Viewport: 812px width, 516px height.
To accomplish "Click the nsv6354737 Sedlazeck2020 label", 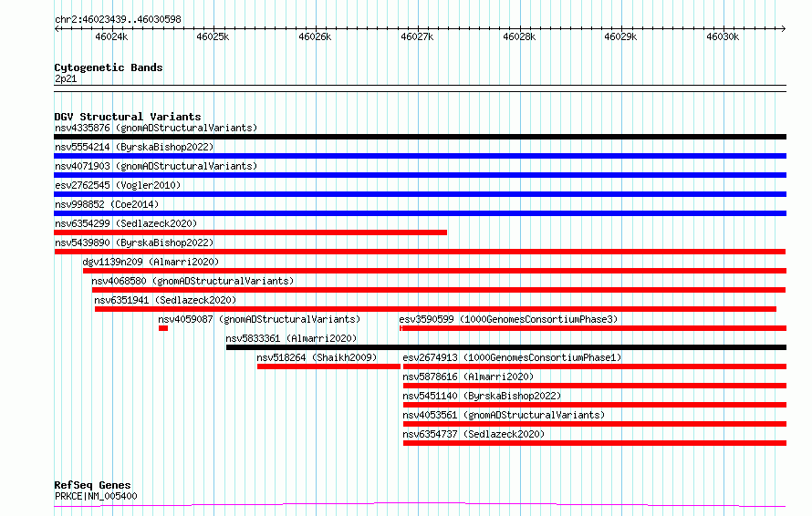I will click(474, 434).
